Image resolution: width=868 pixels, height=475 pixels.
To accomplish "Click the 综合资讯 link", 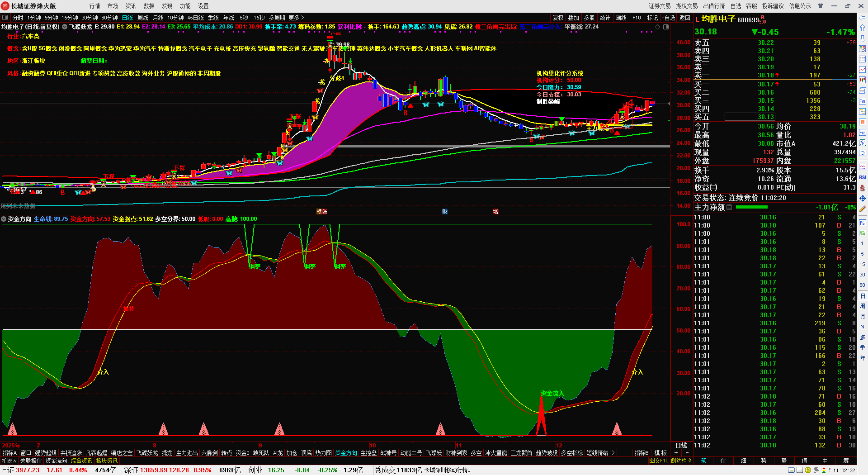I will click(81, 461).
